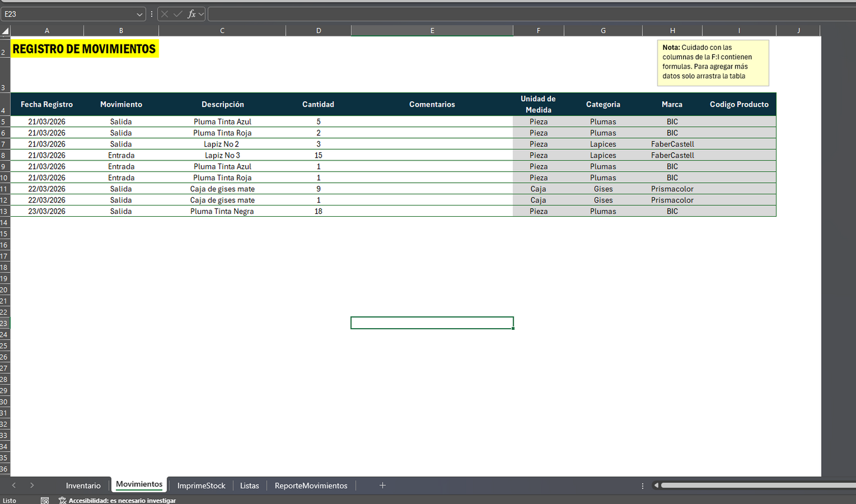
Task: Click the Comentarios table header
Action: pos(432,104)
